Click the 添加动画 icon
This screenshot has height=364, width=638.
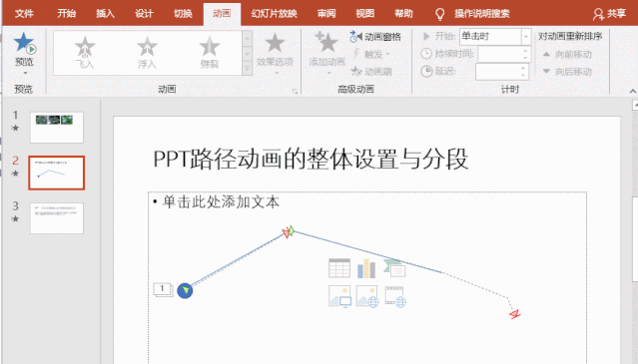[326, 43]
